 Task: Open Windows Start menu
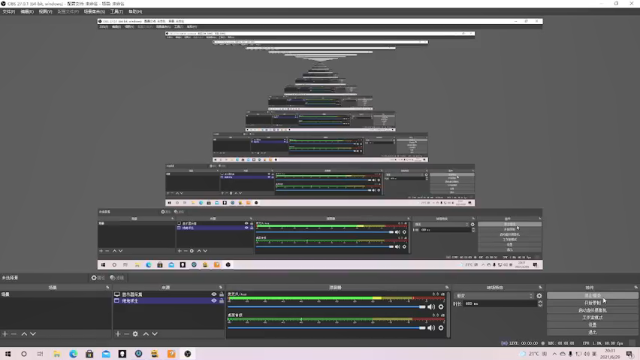pyautogui.click(x=8, y=354)
